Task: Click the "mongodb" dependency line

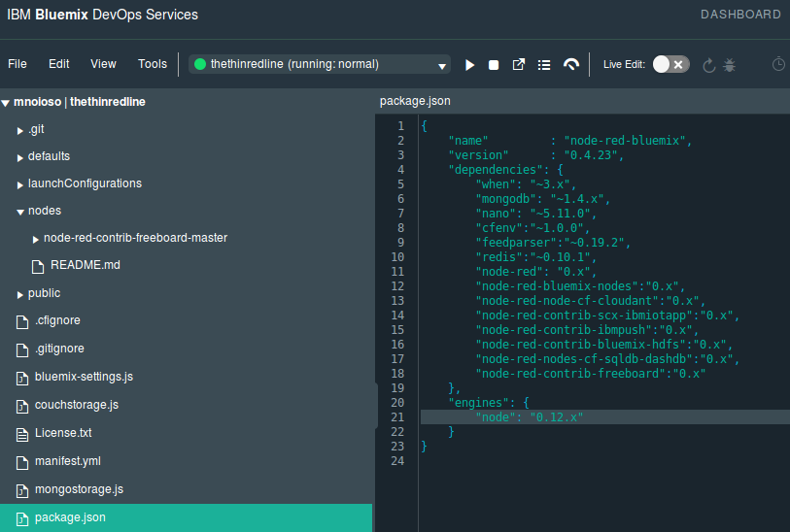Action: pos(542,199)
